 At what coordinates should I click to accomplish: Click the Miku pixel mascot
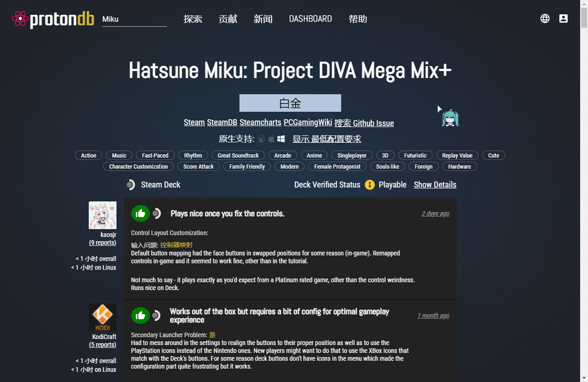click(x=450, y=118)
